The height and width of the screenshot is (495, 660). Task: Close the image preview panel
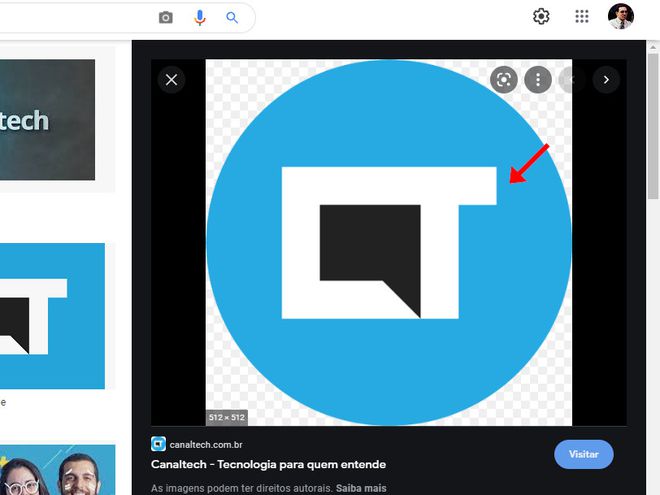(171, 80)
